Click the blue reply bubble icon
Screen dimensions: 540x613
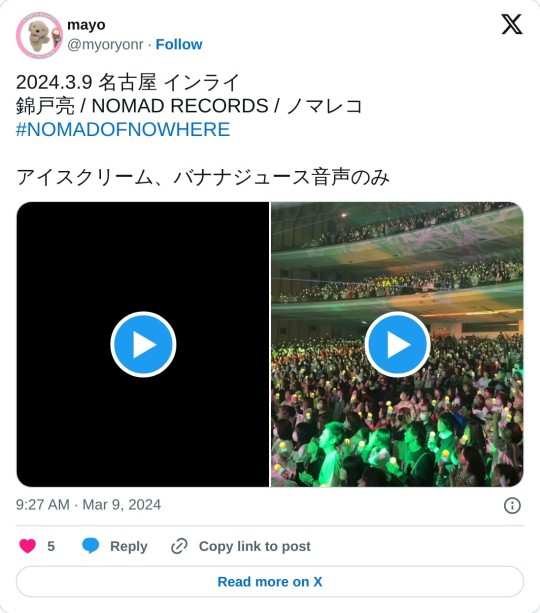[x=90, y=546]
